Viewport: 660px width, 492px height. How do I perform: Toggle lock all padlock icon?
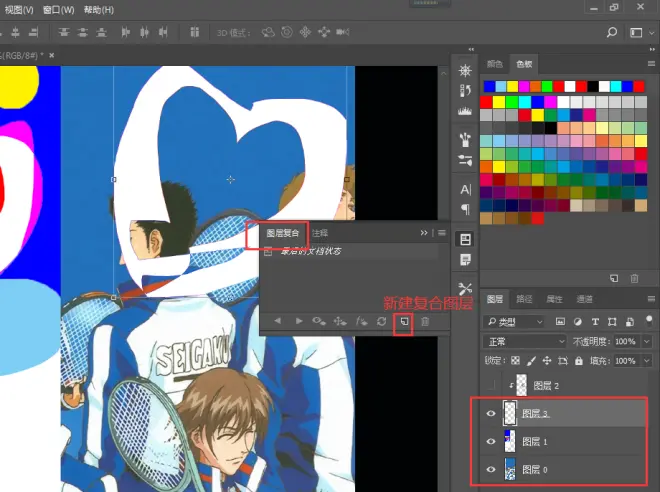tap(579, 361)
